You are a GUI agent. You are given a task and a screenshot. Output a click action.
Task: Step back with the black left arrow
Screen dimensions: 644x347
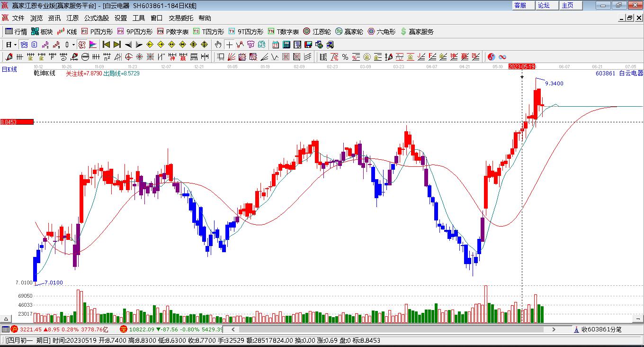click(x=128, y=45)
